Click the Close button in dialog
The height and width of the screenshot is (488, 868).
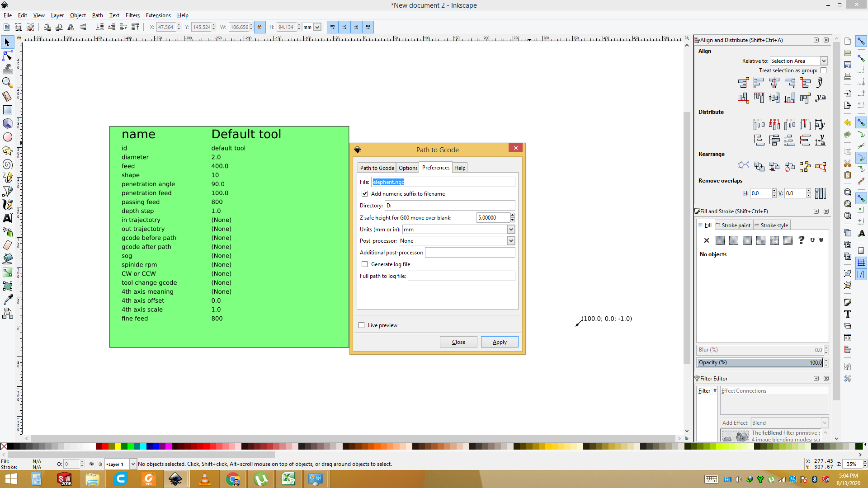click(x=458, y=342)
